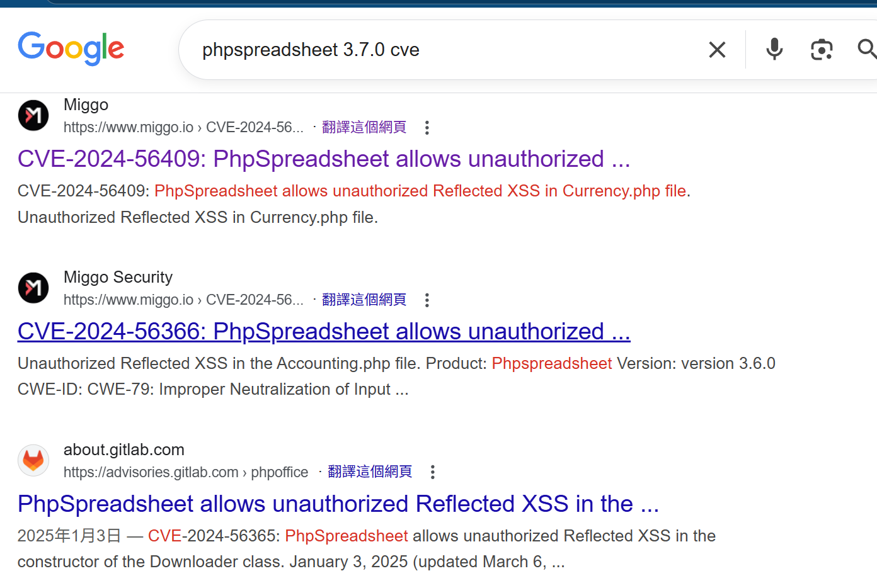The image size is (877, 588).
Task: Click the first Miggo favicon
Action: point(33,115)
